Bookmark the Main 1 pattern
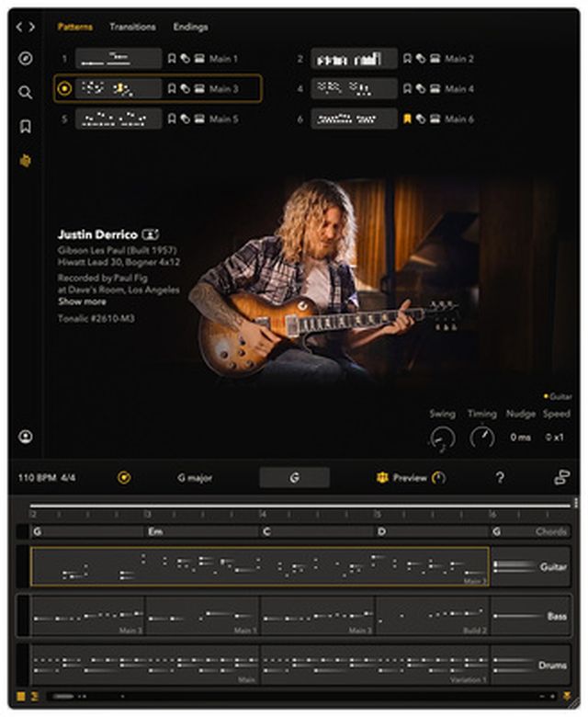The width and height of the screenshot is (588, 717). tap(171, 59)
